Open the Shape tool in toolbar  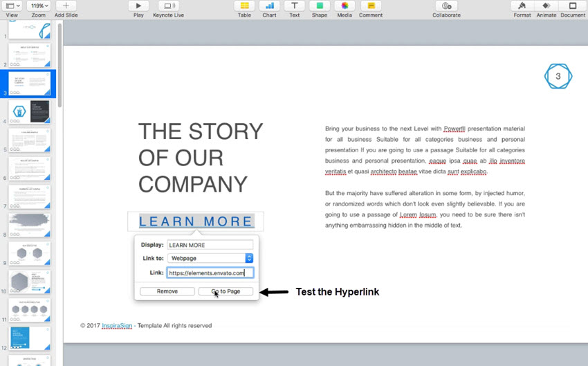click(319, 6)
